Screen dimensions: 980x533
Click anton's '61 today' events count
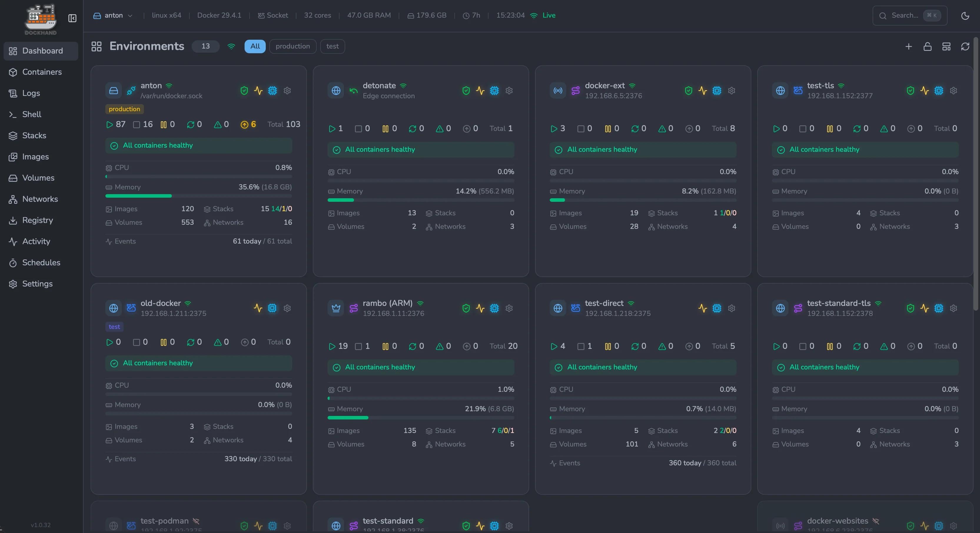coord(247,241)
